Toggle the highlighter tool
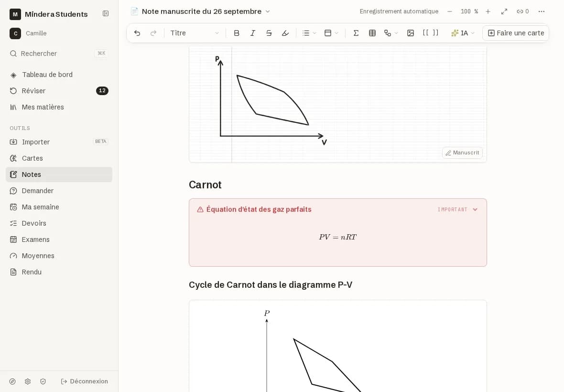 pyautogui.click(x=285, y=33)
